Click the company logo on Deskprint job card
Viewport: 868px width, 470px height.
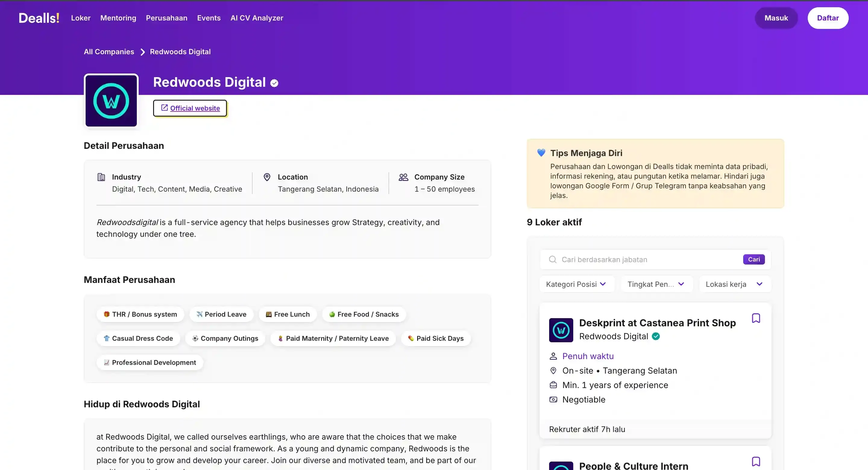click(x=561, y=330)
